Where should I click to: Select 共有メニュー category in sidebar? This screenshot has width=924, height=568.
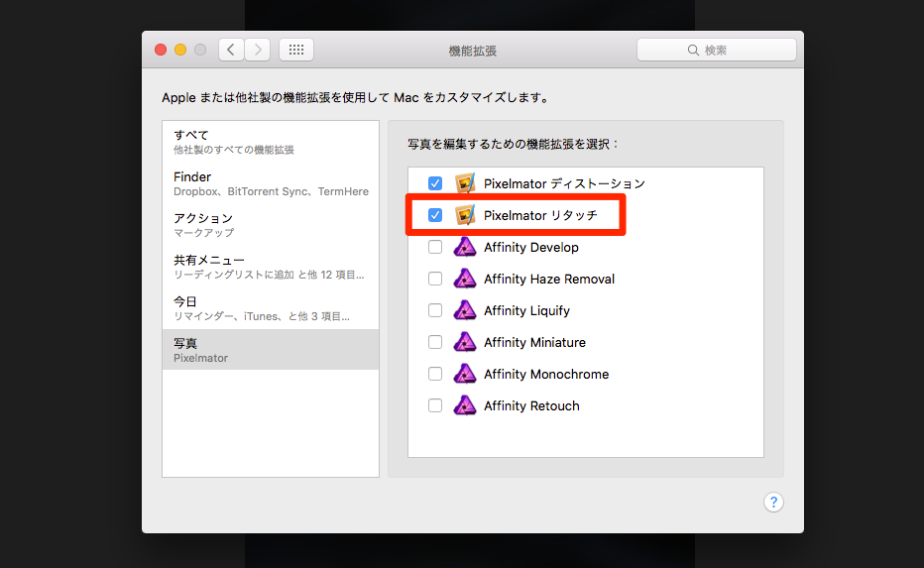pyautogui.click(x=271, y=267)
